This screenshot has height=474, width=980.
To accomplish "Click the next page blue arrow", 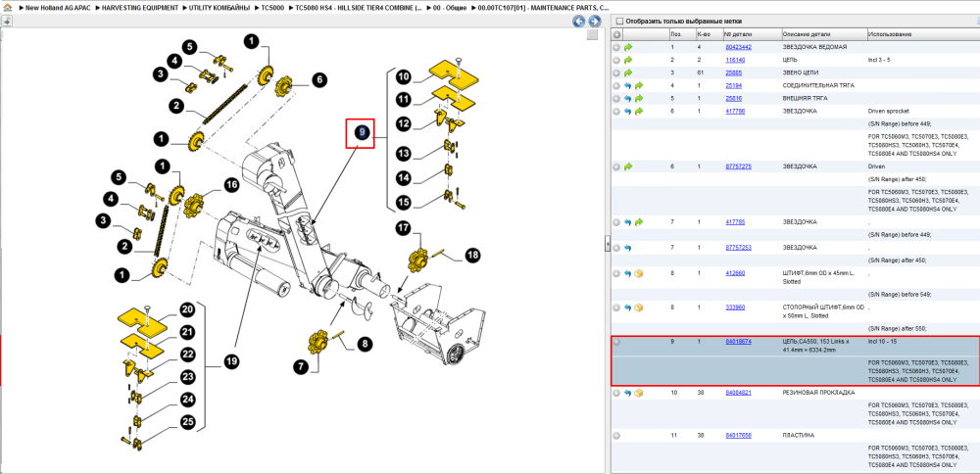I will point(595,22).
